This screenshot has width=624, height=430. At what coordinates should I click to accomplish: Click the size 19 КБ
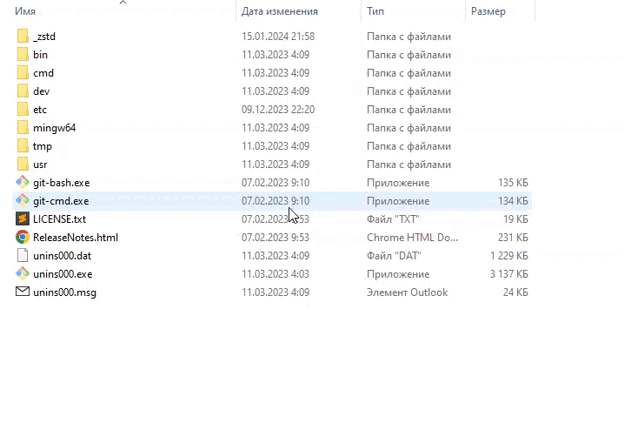pyautogui.click(x=516, y=219)
